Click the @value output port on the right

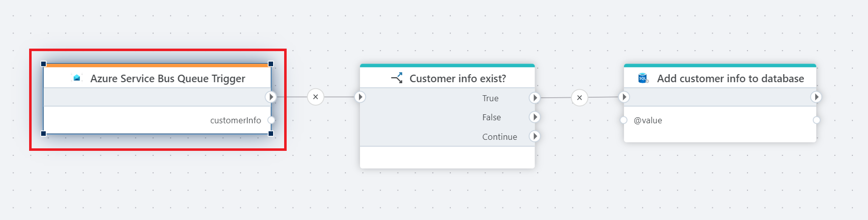[816, 120]
